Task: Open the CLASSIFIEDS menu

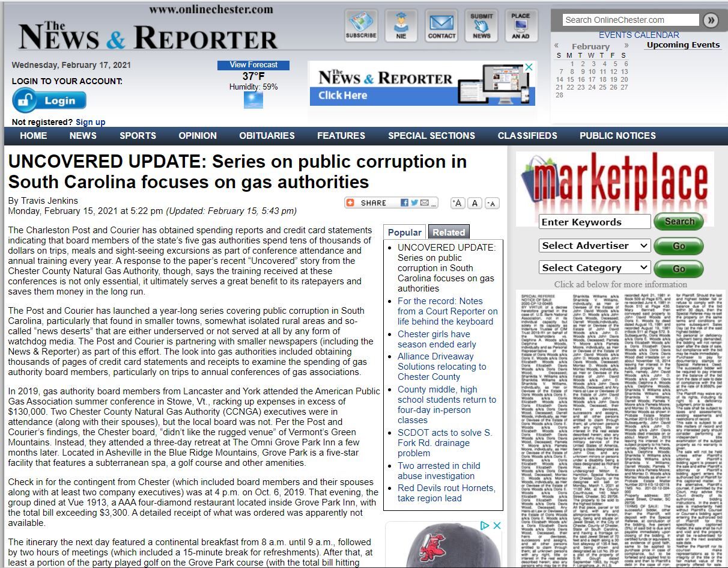Action: [527, 136]
